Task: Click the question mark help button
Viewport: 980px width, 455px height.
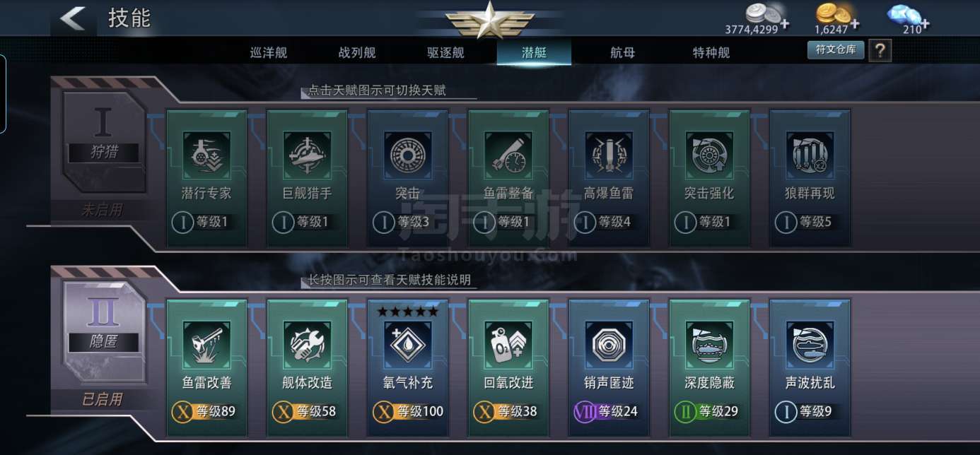Action: (x=880, y=50)
